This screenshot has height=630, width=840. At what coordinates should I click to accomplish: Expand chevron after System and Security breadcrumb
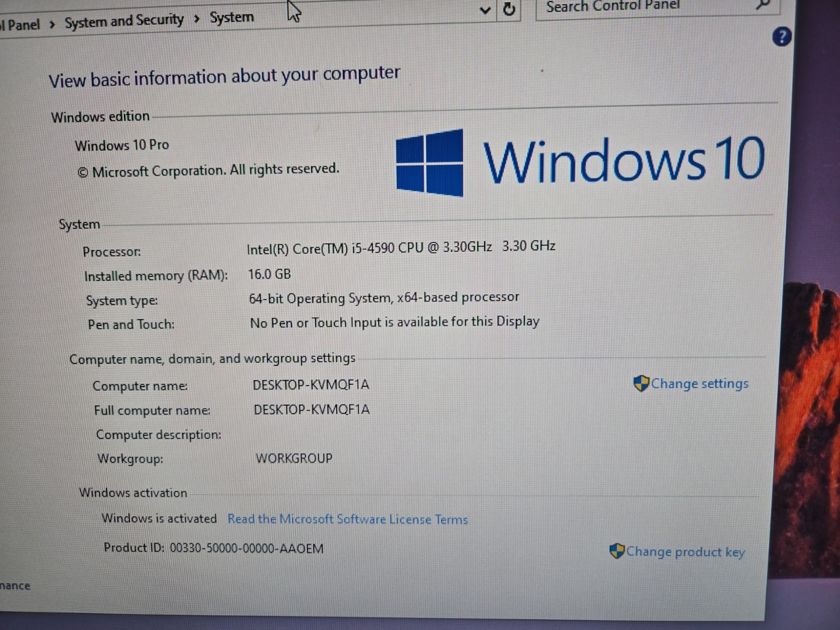coord(196,19)
